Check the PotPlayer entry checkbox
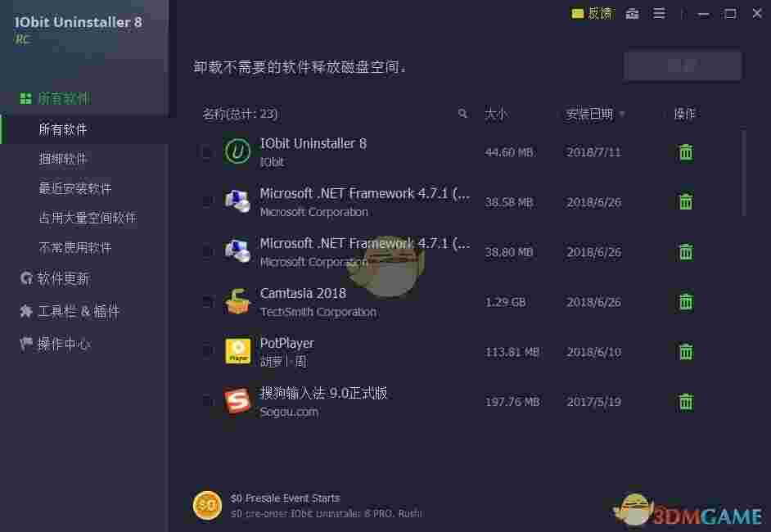This screenshot has width=771, height=532. (207, 351)
